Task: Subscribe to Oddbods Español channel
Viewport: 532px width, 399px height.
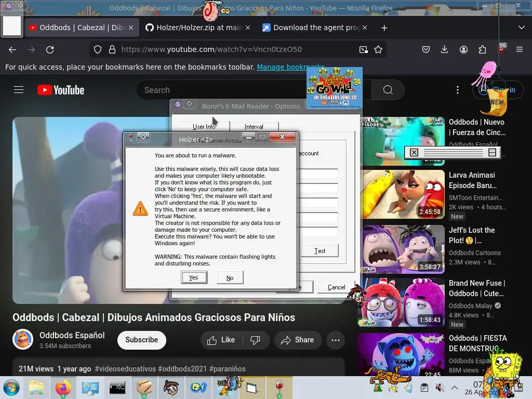Action: tap(141, 340)
